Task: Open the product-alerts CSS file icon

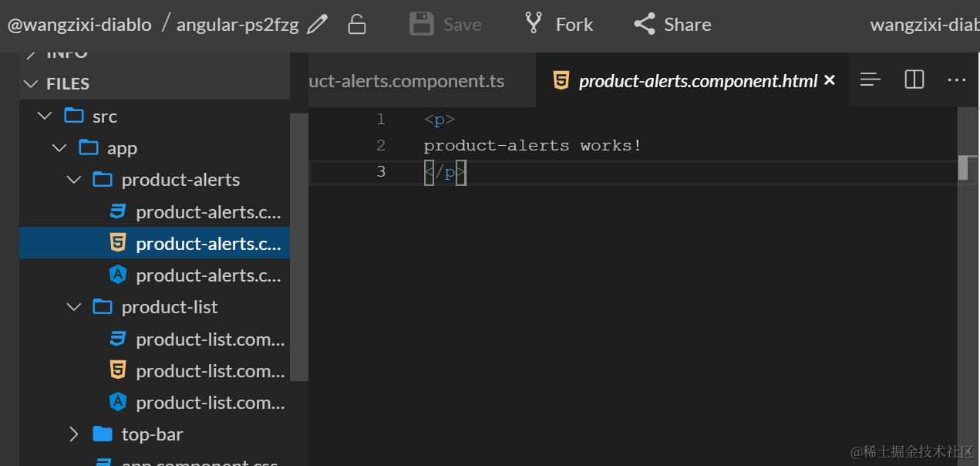Action: tap(118, 212)
